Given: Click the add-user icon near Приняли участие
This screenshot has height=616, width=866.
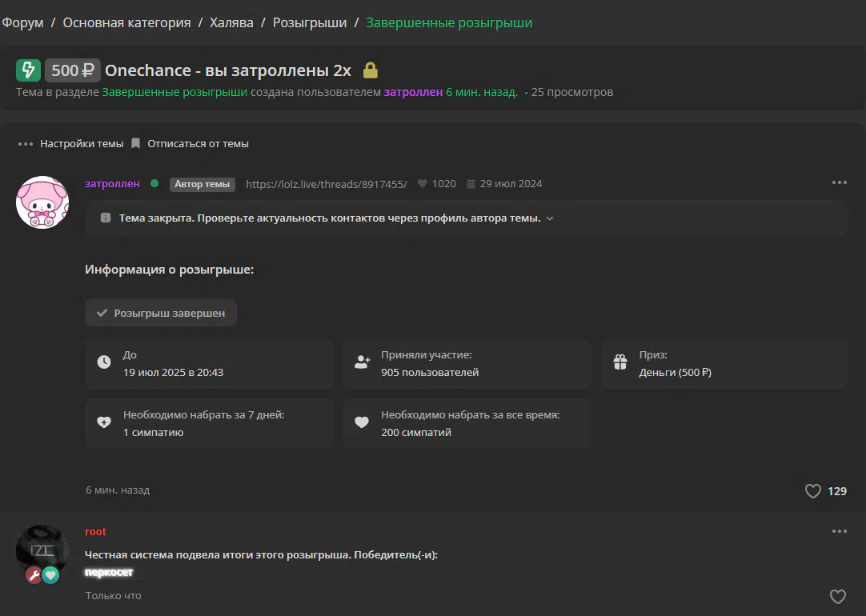Looking at the screenshot, I should [363, 362].
